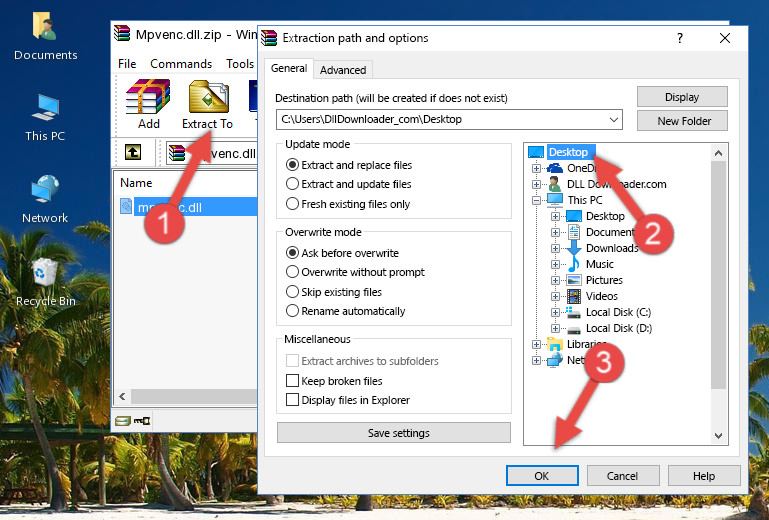Click the Name column header in WinRAR

click(136, 183)
